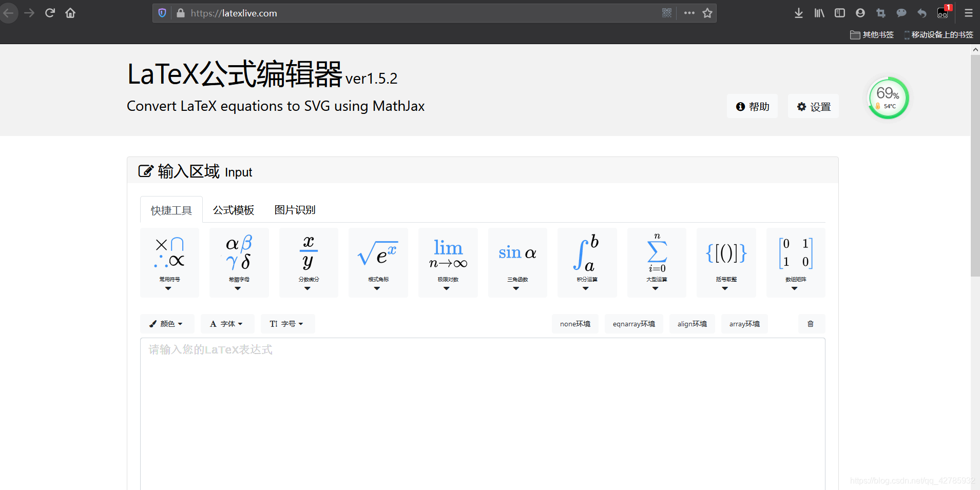Toggle the browser sidebar icon

point(840,13)
